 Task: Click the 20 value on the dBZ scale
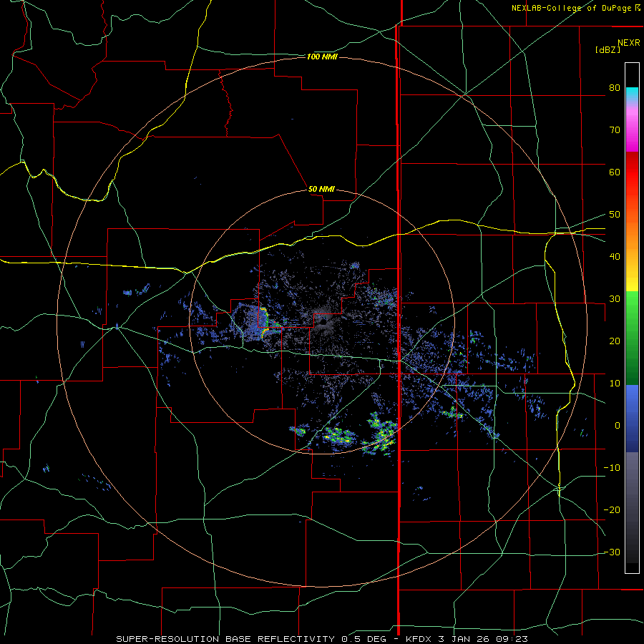click(x=615, y=341)
